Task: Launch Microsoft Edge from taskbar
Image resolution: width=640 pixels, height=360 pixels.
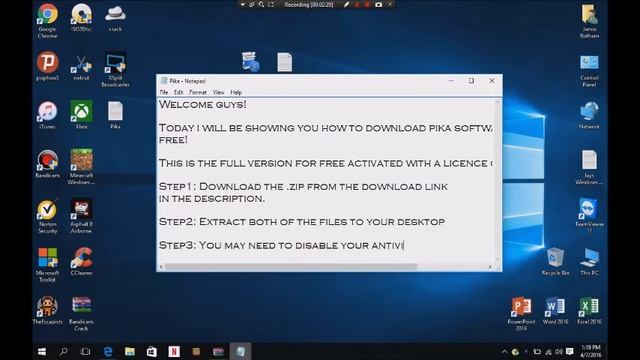Action: [x=108, y=351]
